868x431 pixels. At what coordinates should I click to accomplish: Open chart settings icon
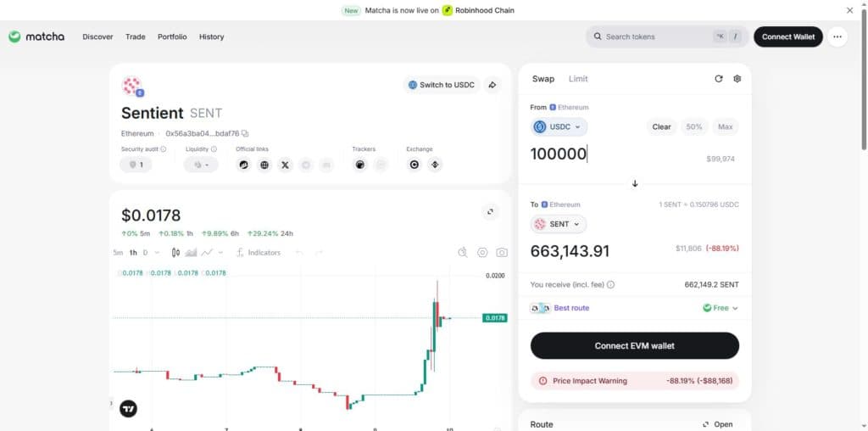[482, 253]
